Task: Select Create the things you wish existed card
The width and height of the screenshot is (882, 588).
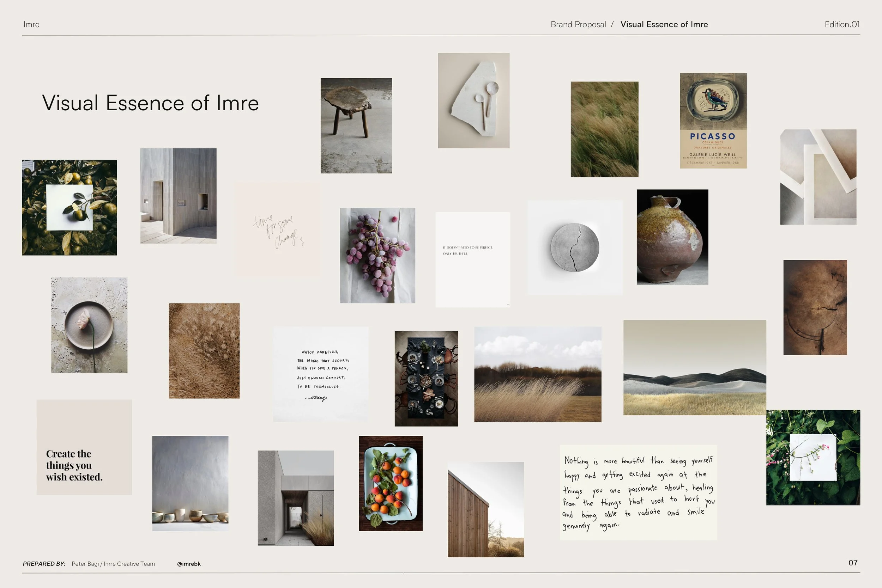Action: tap(84, 447)
